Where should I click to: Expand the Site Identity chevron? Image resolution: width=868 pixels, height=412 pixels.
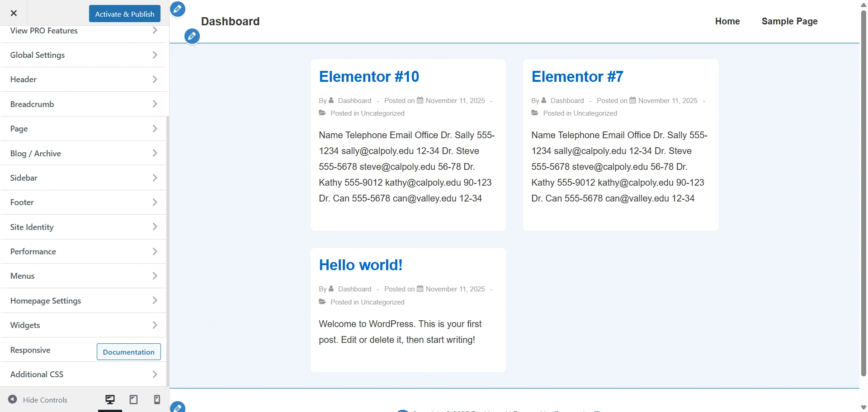pyautogui.click(x=155, y=227)
